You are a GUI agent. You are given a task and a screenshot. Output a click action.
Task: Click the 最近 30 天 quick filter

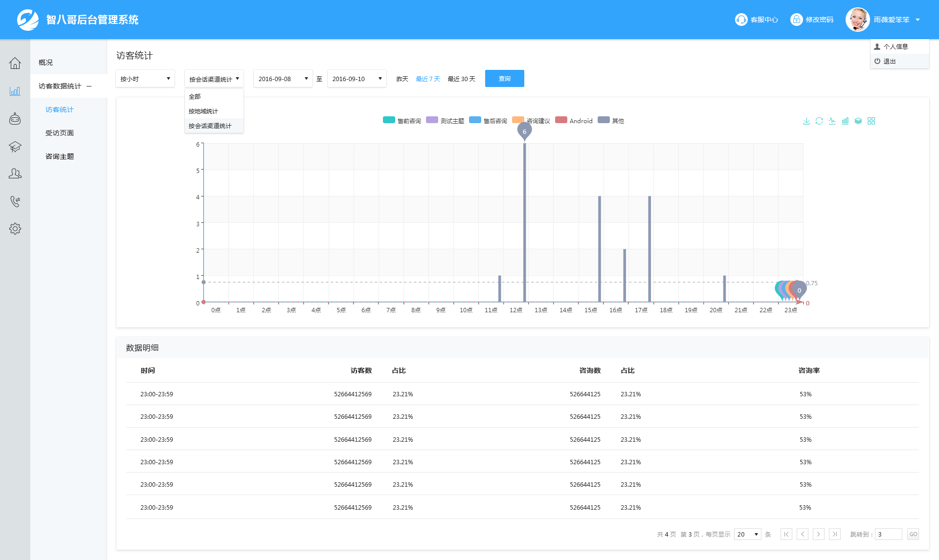(461, 79)
